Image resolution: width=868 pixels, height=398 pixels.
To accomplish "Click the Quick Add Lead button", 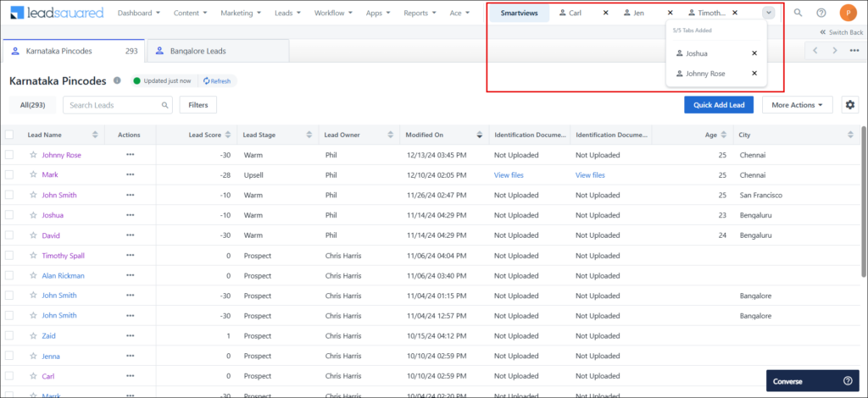I will click(x=718, y=105).
